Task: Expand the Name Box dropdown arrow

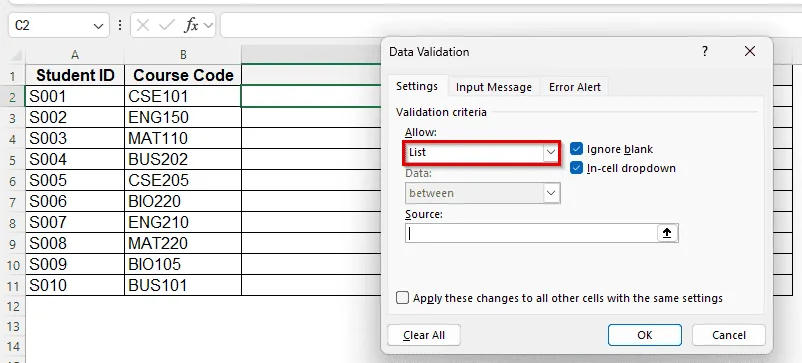Action: point(98,26)
